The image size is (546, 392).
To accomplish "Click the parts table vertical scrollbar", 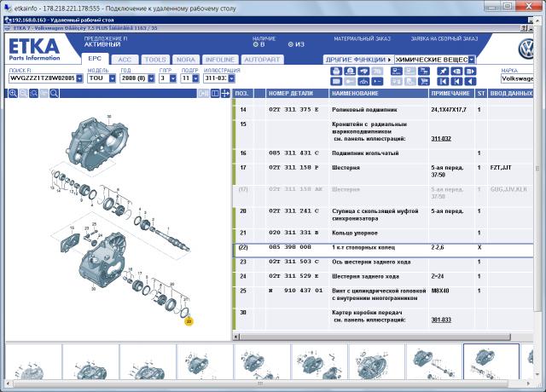I will tap(537, 169).
